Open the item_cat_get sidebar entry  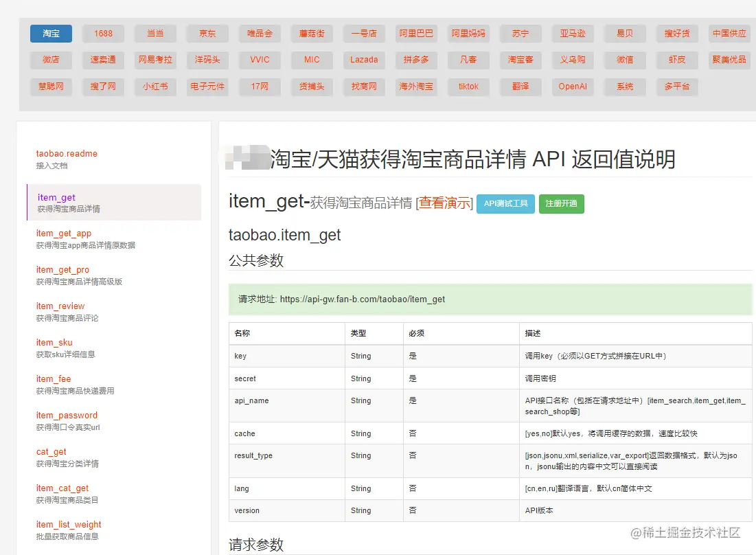point(67,494)
